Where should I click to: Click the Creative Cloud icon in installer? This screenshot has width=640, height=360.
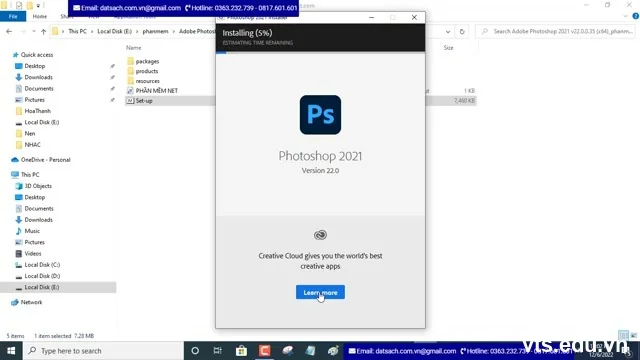(320, 235)
